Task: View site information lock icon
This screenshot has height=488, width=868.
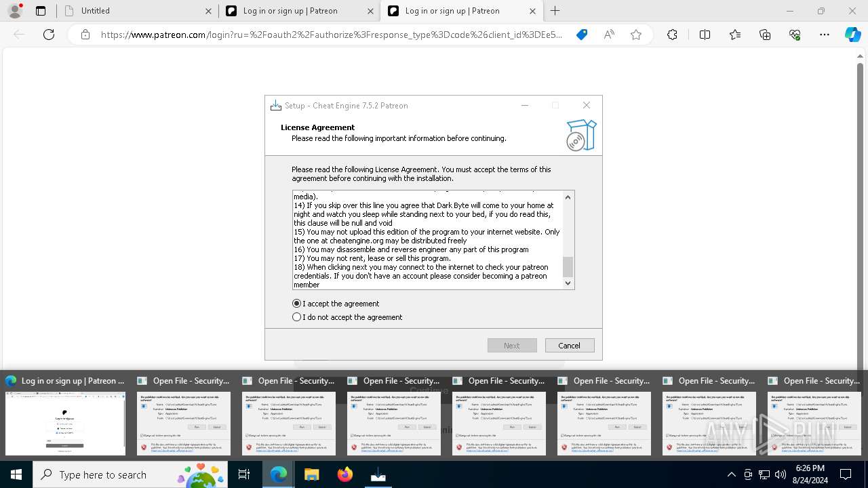Action: tap(85, 35)
